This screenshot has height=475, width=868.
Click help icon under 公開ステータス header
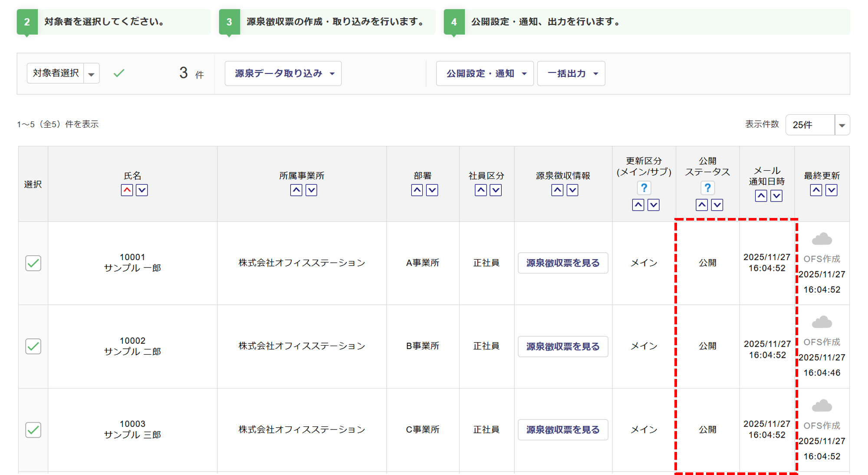pos(707,188)
